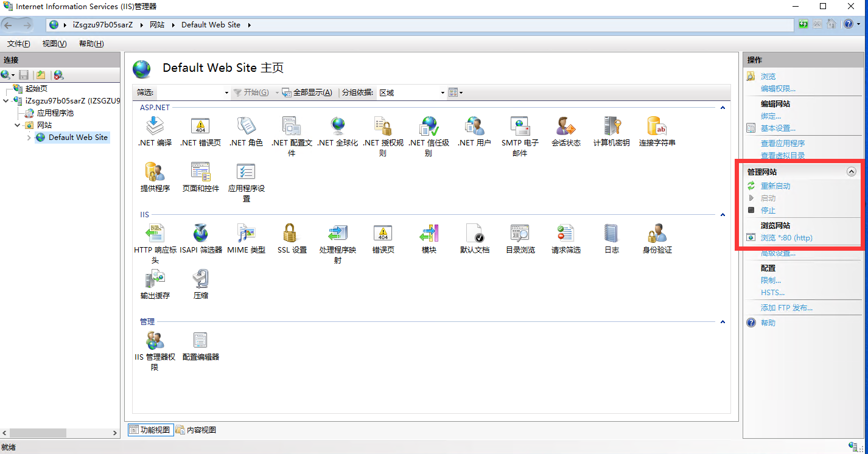
Task: Open the 视图(V) menu
Action: pyautogui.click(x=54, y=44)
